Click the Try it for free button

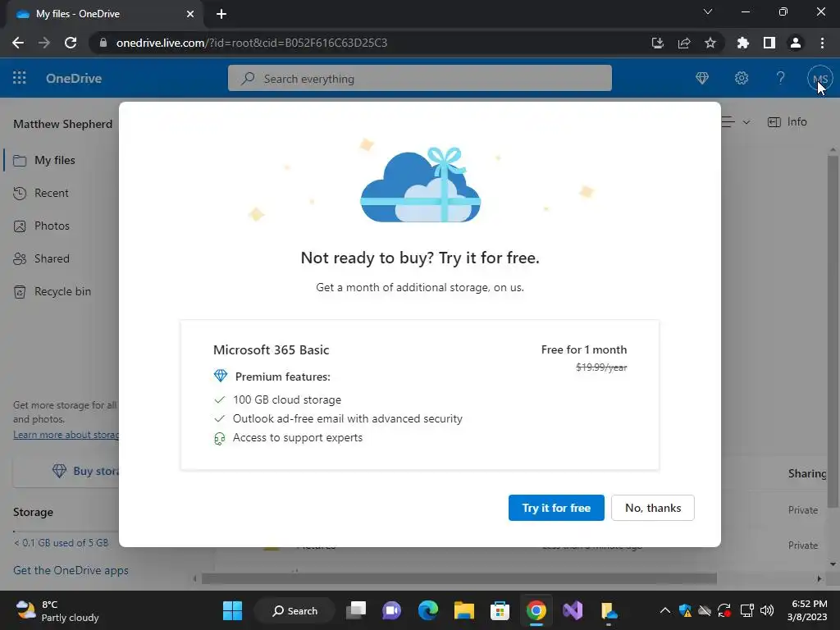pos(556,508)
